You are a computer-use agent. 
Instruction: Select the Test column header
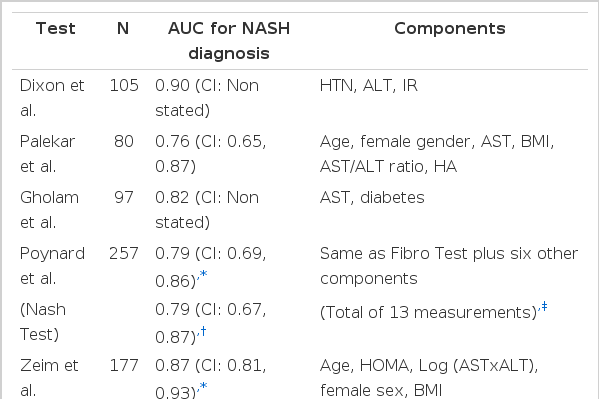pos(56,29)
